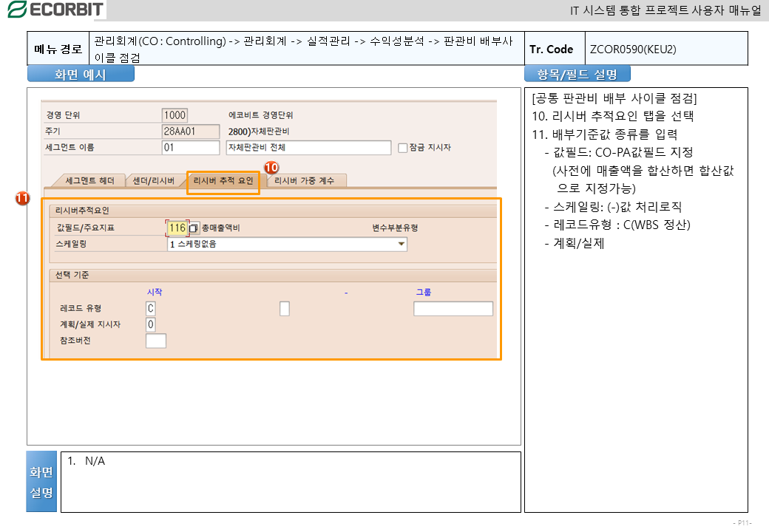Click the line '11. 배부기준값 종류를 입력'
The height and width of the screenshot is (532, 769).
click(x=605, y=134)
